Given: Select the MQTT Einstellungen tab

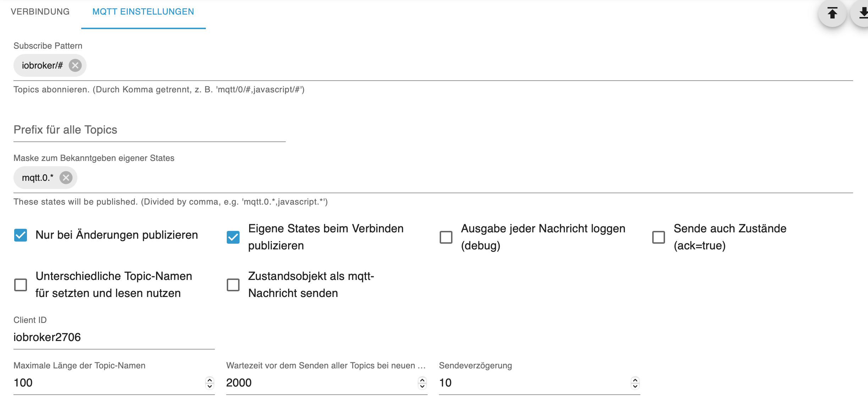Looking at the screenshot, I should point(143,12).
